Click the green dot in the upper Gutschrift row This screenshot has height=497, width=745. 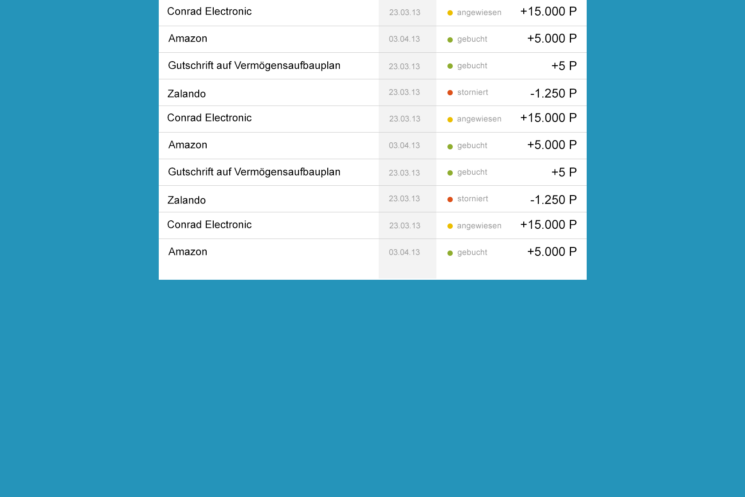click(450, 66)
